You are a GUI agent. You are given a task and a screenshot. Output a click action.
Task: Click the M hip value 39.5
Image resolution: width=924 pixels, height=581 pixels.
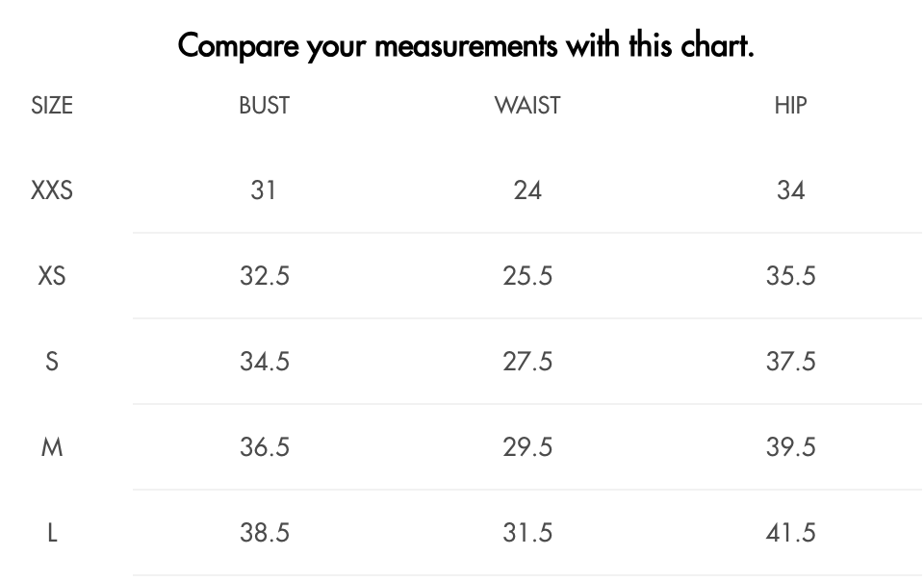click(x=790, y=447)
